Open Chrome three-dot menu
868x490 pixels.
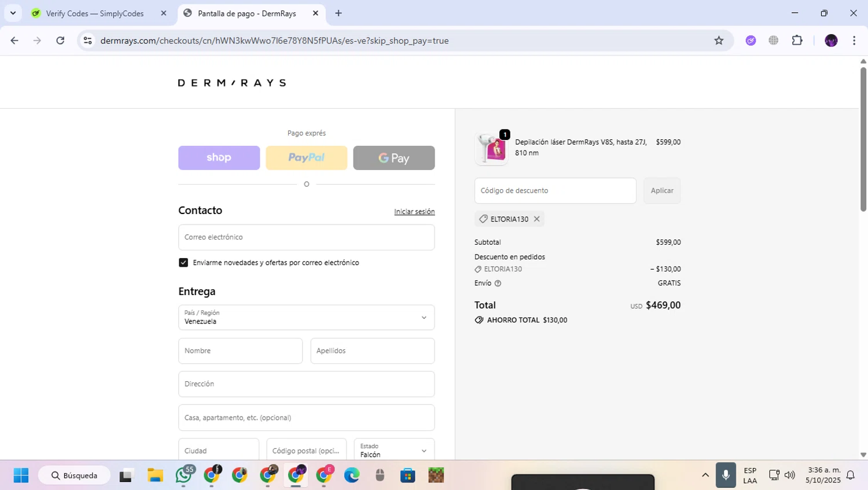pyautogui.click(x=854, y=40)
